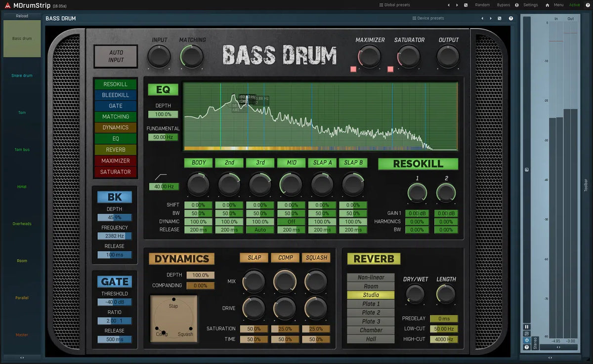Click the previous device preset arrow
The image size is (593, 364).
click(x=482, y=18)
